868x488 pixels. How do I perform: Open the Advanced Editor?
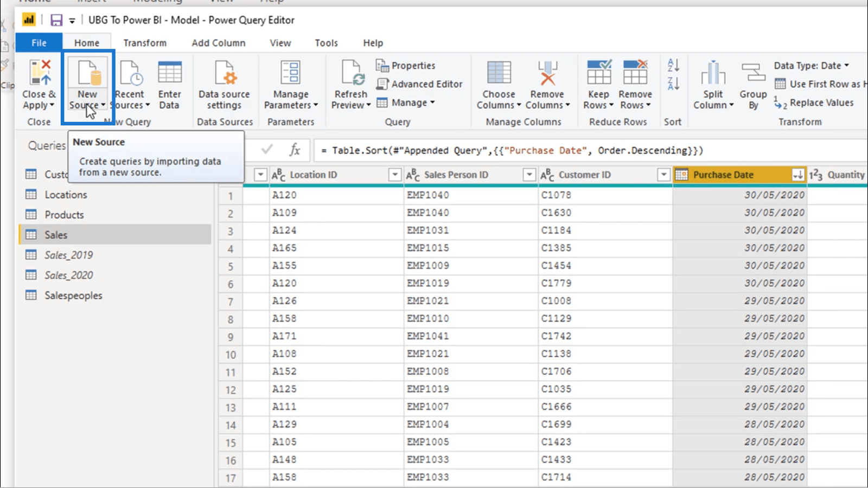pos(419,84)
